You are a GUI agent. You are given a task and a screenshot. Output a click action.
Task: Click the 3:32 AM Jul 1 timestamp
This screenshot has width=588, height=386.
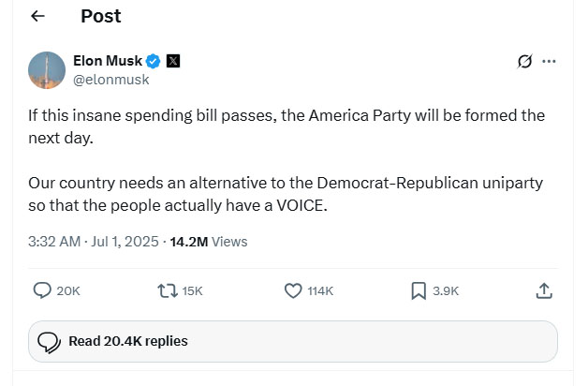(x=95, y=242)
